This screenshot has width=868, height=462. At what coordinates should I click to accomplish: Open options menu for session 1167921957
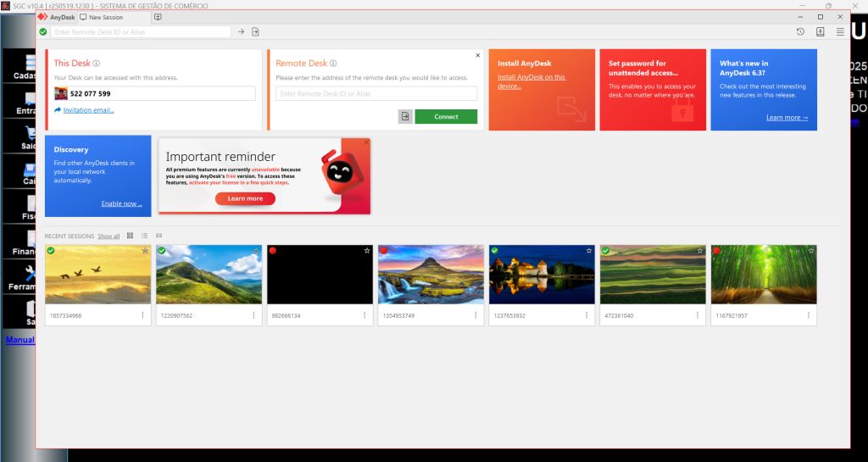(x=809, y=315)
